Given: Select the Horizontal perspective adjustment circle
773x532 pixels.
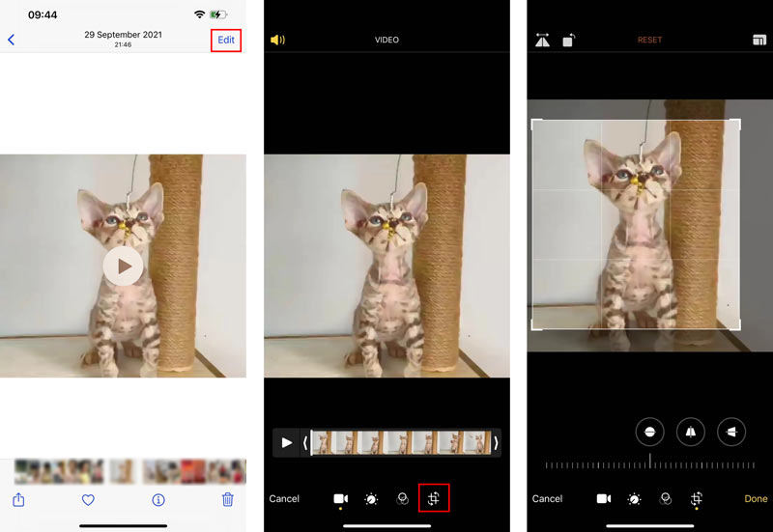Looking at the screenshot, I should click(x=731, y=432).
